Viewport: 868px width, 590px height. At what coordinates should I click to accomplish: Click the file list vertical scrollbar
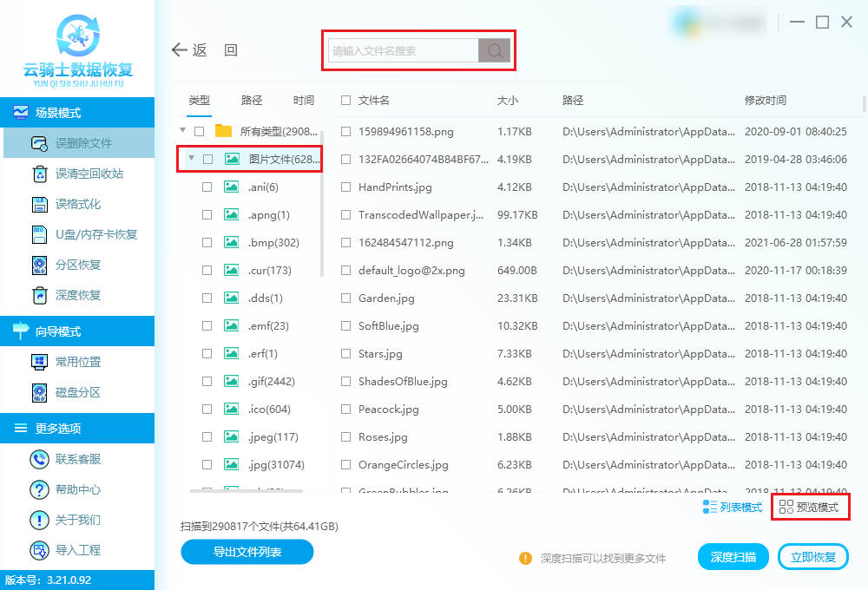tap(863, 106)
